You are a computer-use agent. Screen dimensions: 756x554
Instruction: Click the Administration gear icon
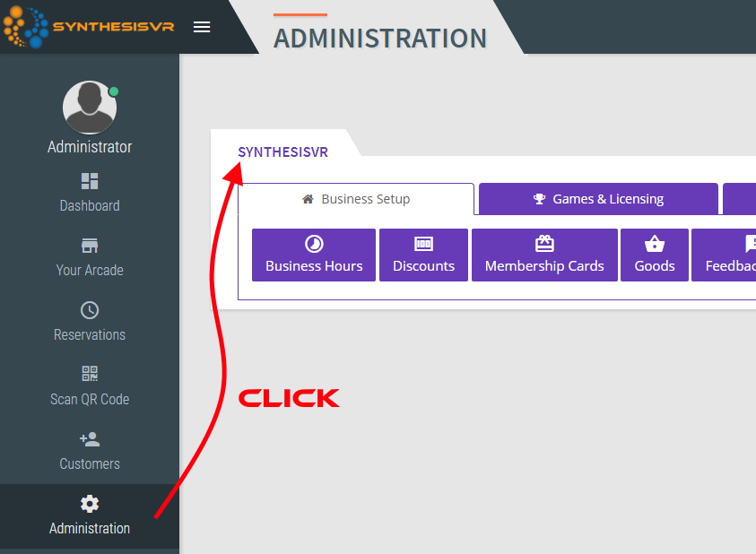coord(90,504)
